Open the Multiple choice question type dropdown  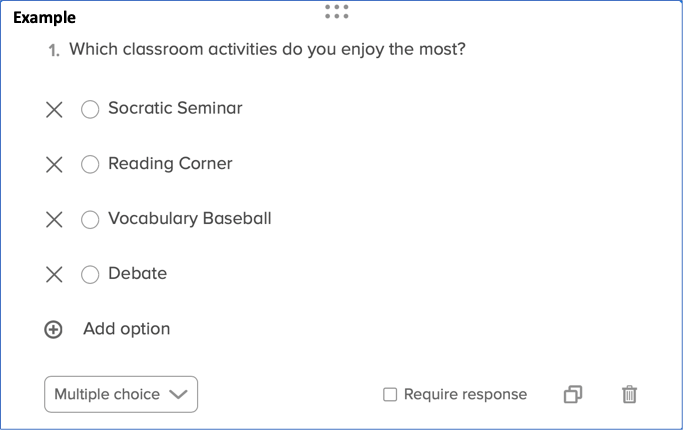pos(121,394)
